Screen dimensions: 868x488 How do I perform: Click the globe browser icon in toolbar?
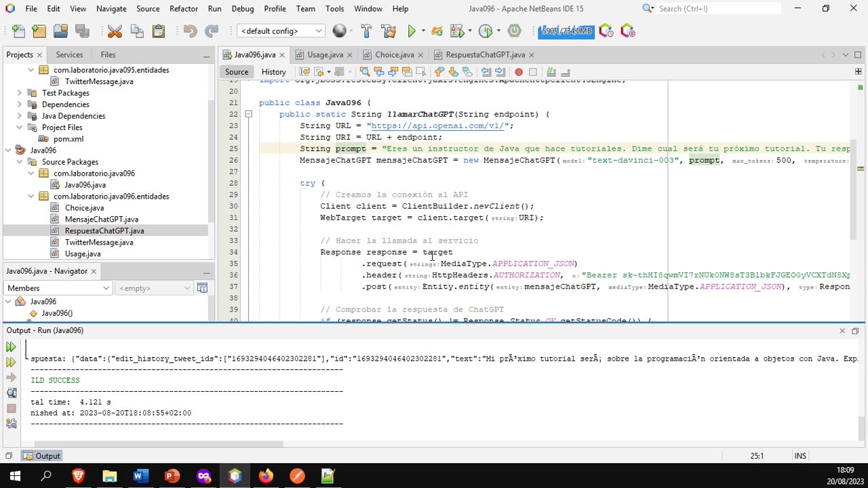pyautogui.click(x=339, y=31)
